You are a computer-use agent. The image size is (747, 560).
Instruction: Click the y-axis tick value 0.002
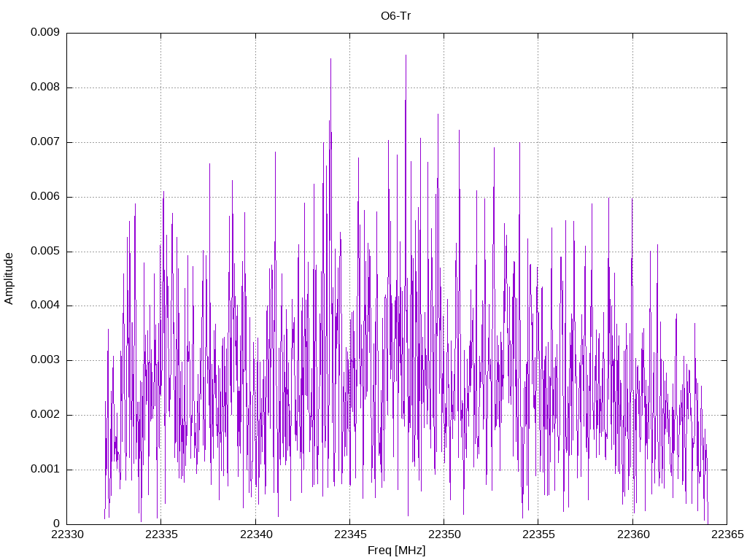tap(45, 415)
